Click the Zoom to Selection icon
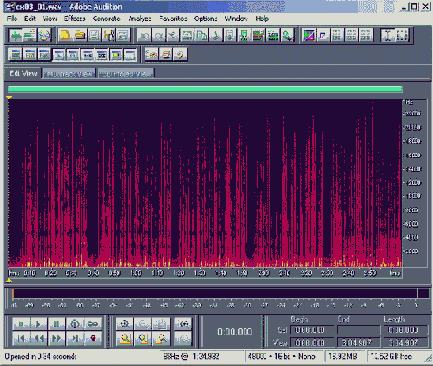The image size is (433, 366). click(125, 338)
